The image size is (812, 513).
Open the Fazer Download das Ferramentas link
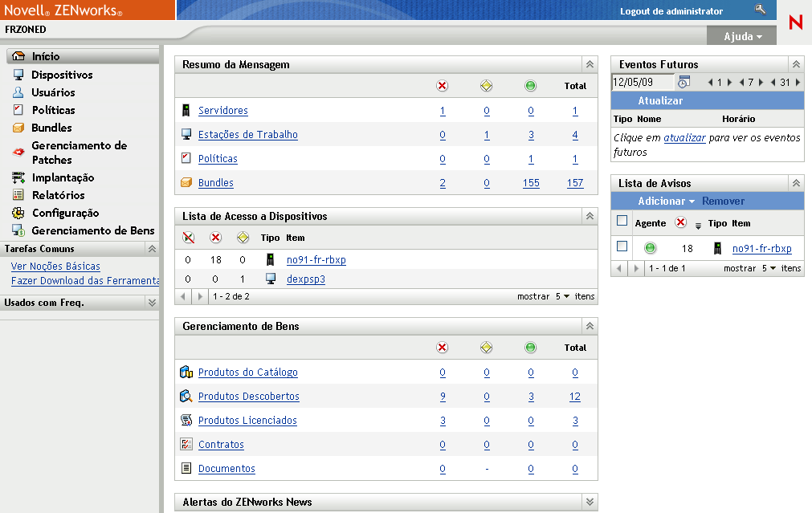(x=85, y=280)
